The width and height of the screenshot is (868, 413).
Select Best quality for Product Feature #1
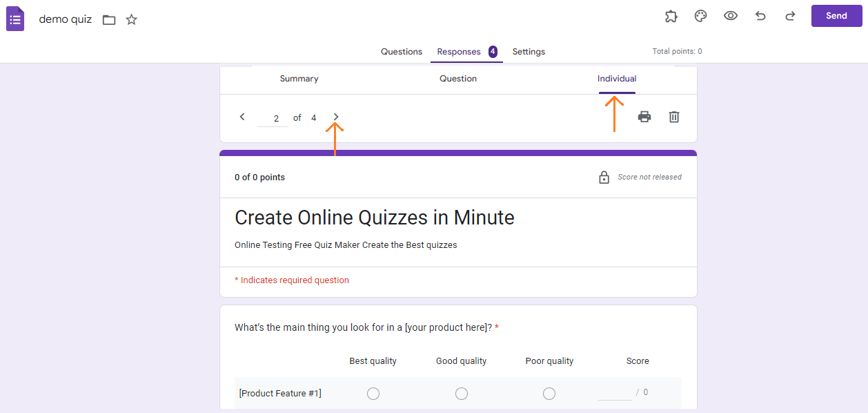(373, 394)
